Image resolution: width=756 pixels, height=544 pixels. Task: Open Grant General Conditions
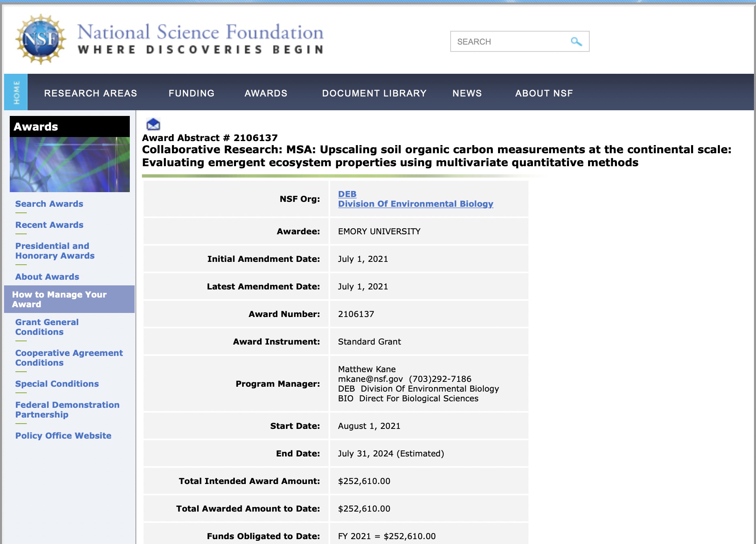tap(47, 327)
